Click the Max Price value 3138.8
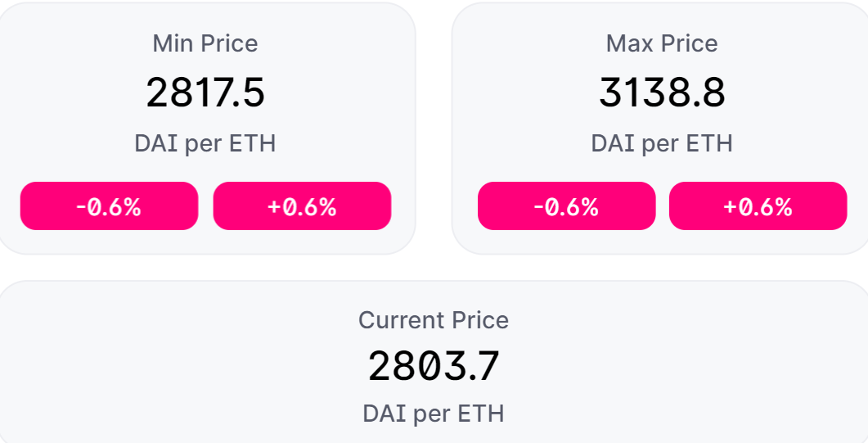The image size is (868, 443). pyautogui.click(x=662, y=93)
